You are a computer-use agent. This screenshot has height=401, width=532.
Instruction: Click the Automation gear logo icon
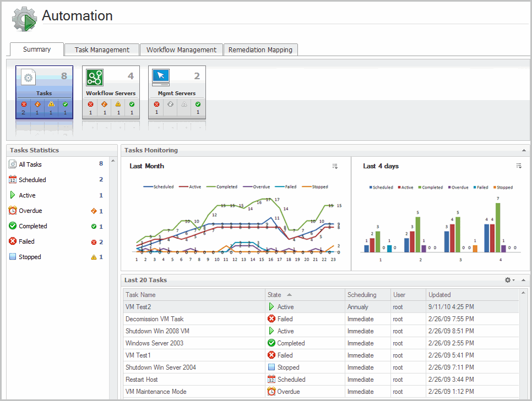point(24,19)
